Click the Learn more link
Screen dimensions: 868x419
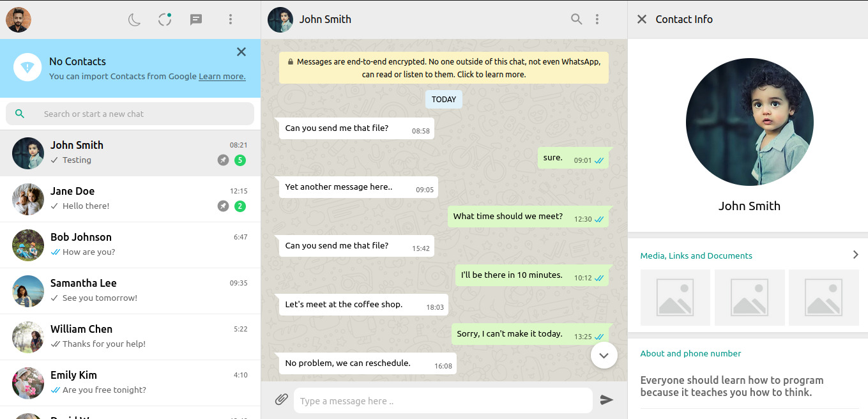point(222,77)
